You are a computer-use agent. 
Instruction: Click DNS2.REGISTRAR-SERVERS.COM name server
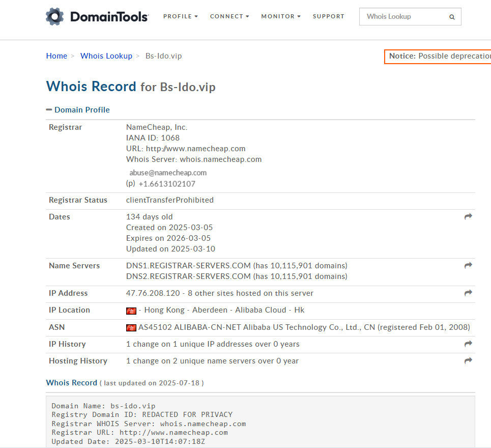tap(188, 276)
